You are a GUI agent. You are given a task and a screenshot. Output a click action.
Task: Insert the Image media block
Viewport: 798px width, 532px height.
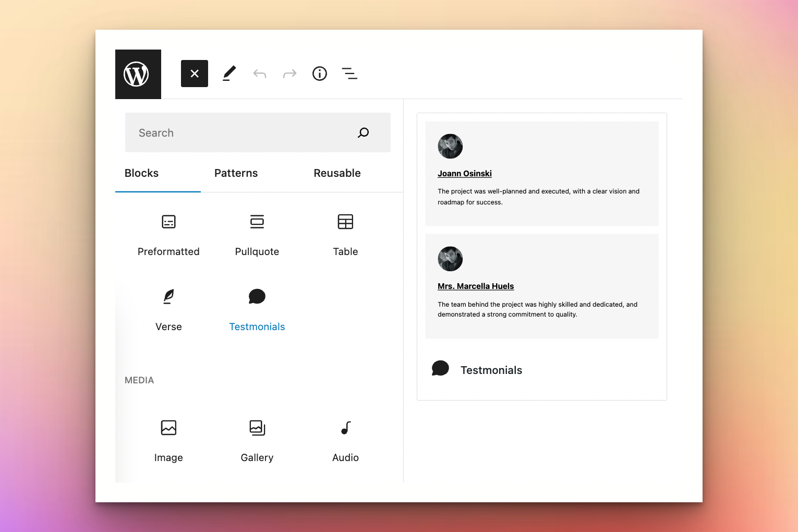click(168, 441)
